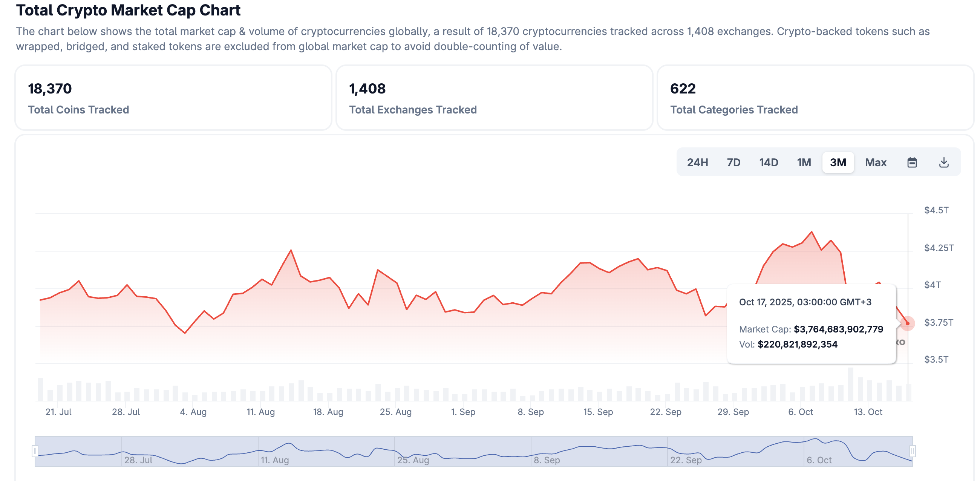Click the left navigator range handle
Screen dimensions: 980x481
tap(35, 451)
